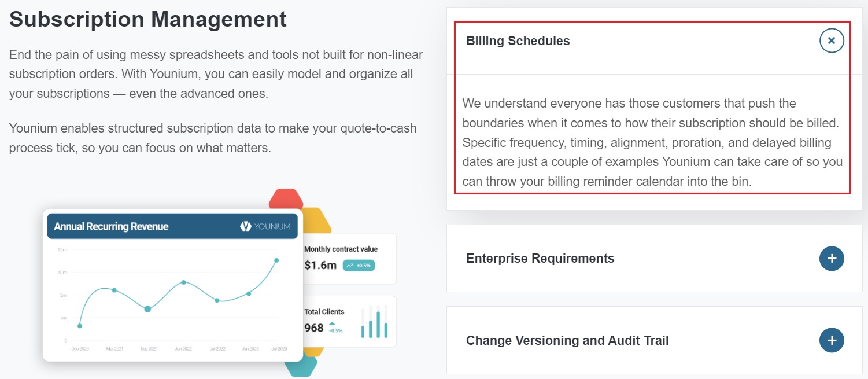Click the Subscription Management heading

(148, 19)
